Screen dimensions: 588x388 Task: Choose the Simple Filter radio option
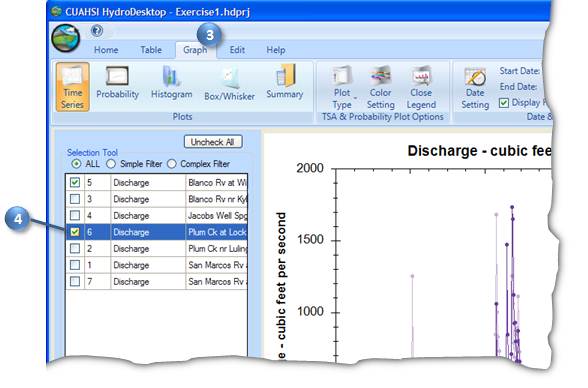pos(111,164)
